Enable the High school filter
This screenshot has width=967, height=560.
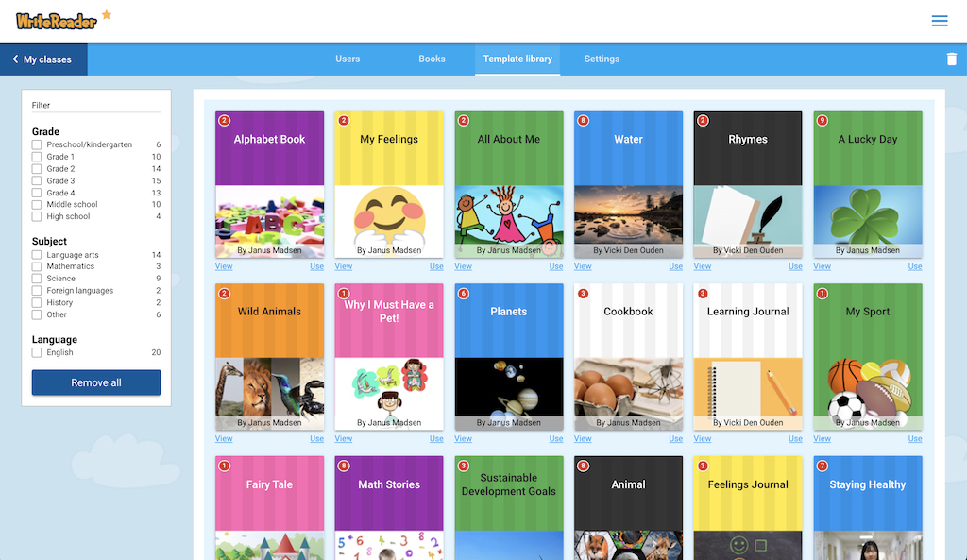click(37, 216)
